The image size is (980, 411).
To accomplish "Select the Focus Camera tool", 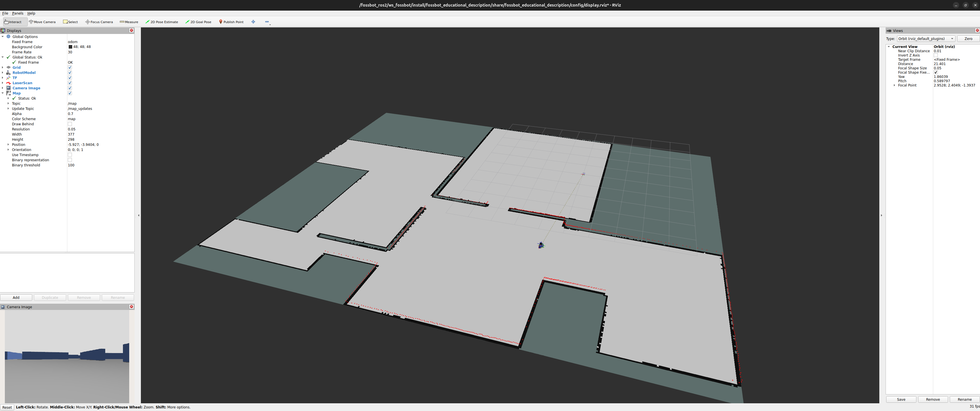I will pos(99,22).
